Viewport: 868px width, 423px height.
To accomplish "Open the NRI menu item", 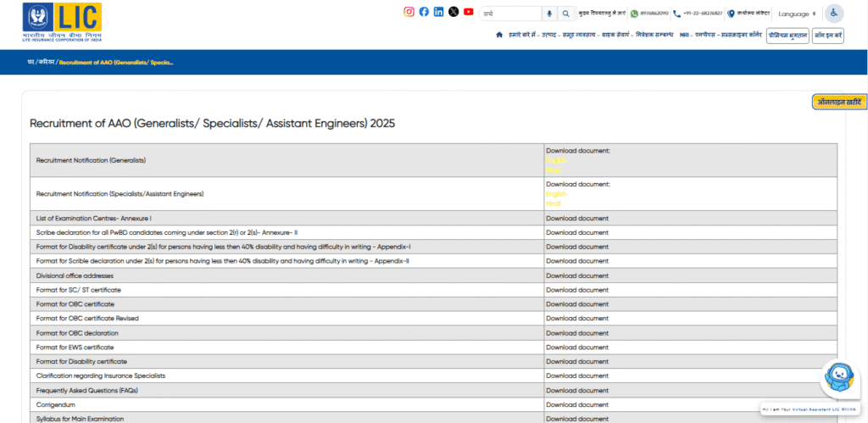I will tap(684, 35).
